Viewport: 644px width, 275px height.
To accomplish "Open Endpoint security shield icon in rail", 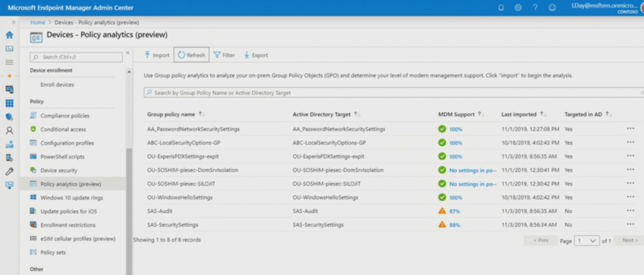I will click(x=9, y=117).
